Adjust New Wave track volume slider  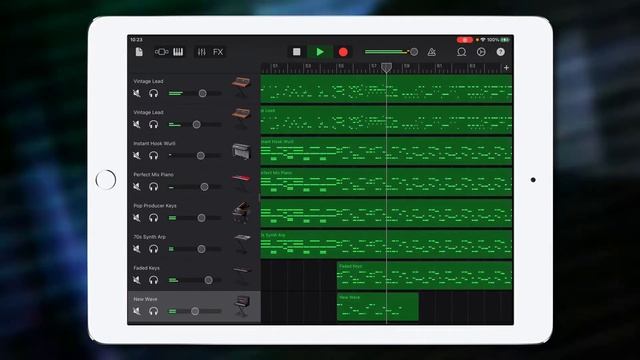click(x=195, y=311)
